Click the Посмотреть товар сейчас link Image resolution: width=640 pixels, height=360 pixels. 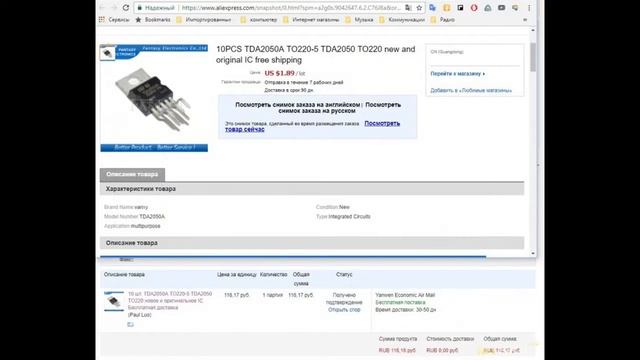312,126
